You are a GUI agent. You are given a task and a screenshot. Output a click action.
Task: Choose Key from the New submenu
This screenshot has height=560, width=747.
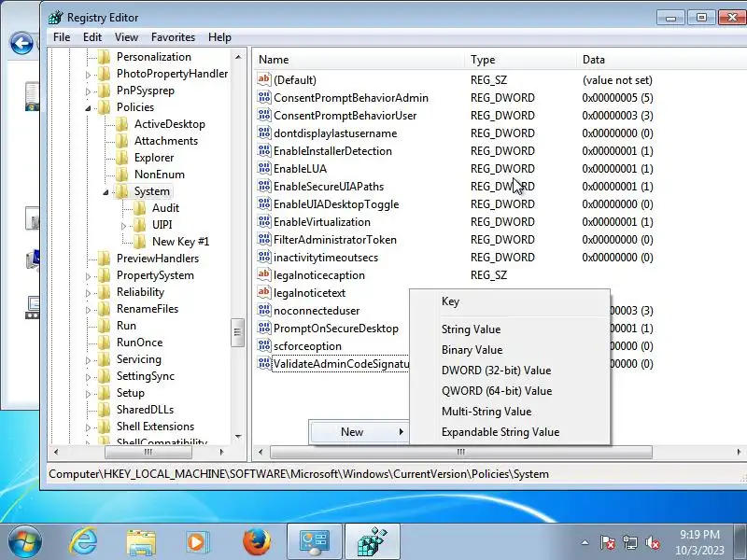point(510,301)
